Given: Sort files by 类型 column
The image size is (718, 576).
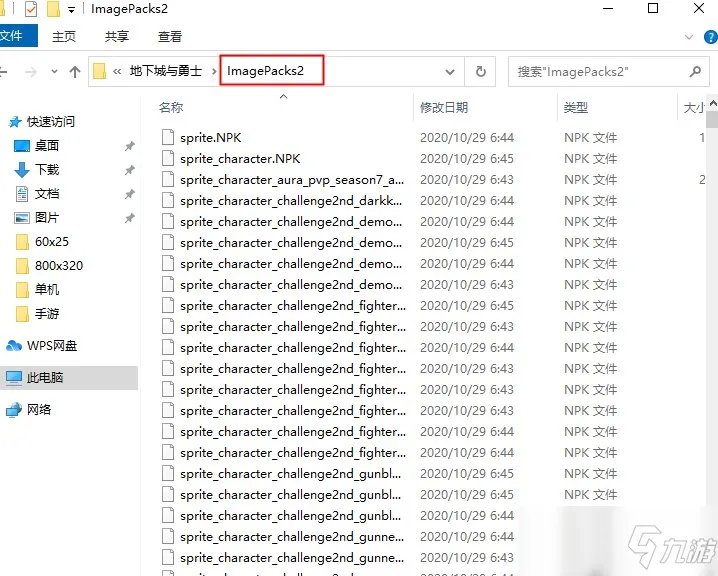Looking at the screenshot, I should coord(576,108).
